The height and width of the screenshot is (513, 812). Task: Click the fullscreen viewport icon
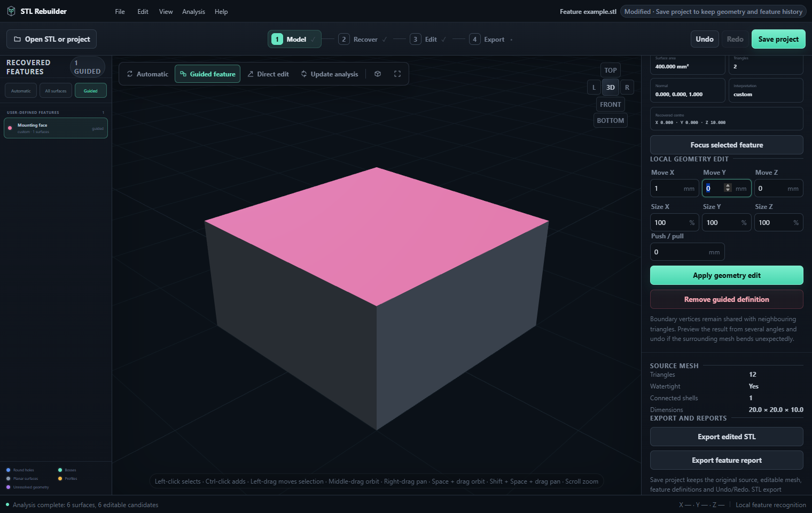pyautogui.click(x=397, y=74)
